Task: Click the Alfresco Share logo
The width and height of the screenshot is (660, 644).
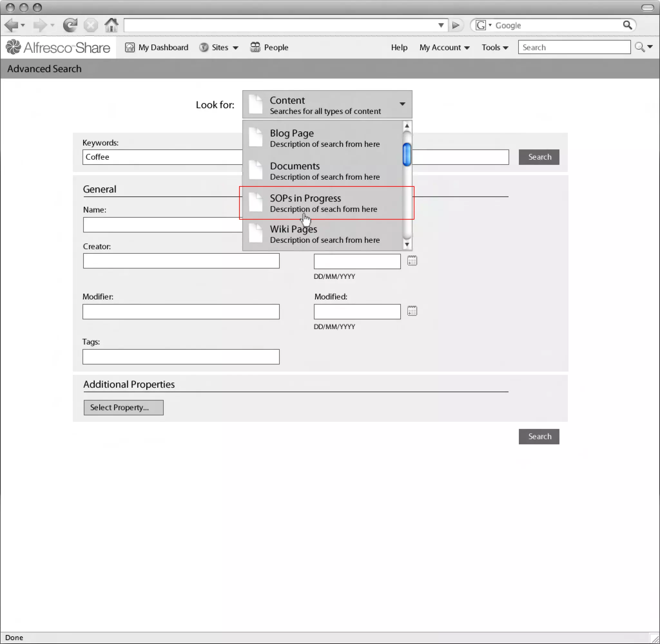Action: pyautogui.click(x=58, y=47)
